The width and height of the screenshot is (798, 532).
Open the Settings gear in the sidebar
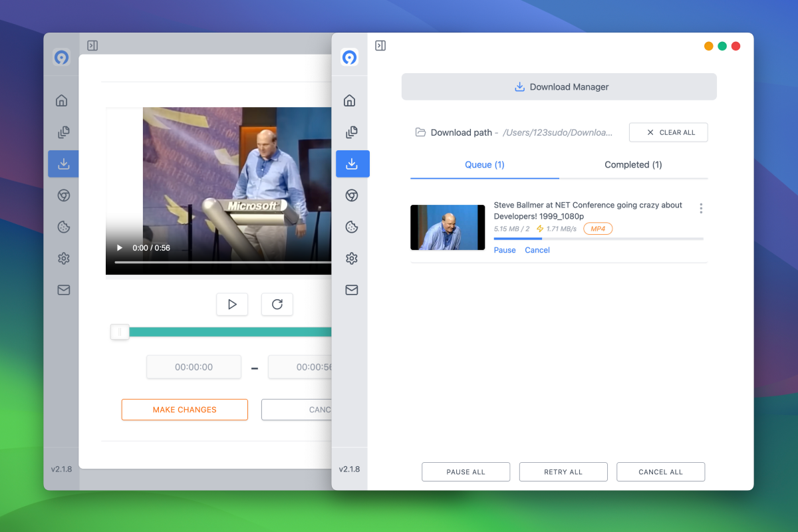point(351,258)
